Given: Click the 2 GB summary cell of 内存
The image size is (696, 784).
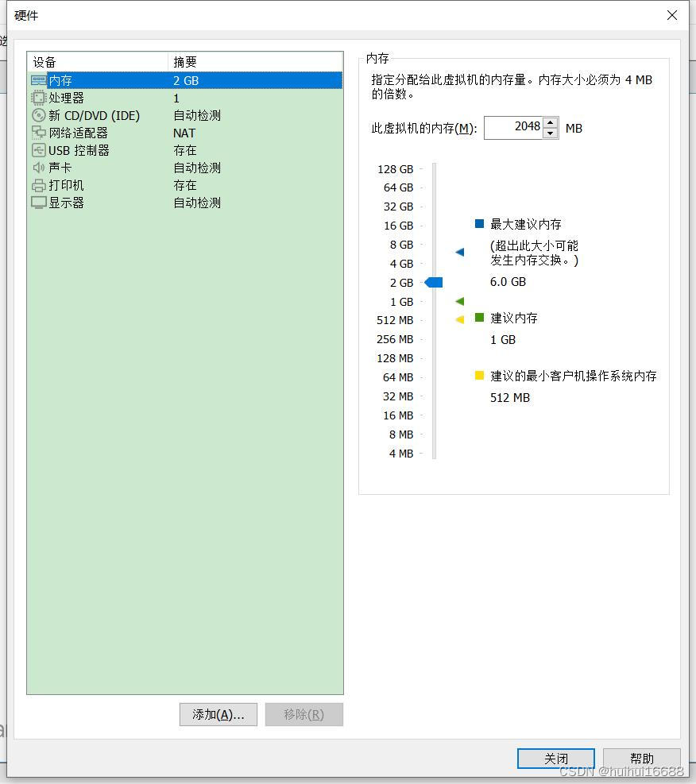Looking at the screenshot, I should pyautogui.click(x=186, y=80).
